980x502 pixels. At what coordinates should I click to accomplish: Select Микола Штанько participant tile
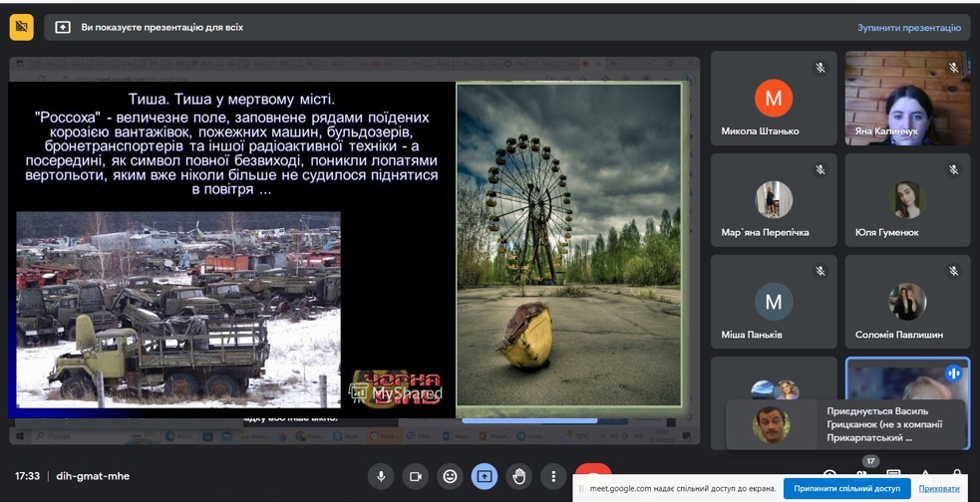[x=773, y=100]
